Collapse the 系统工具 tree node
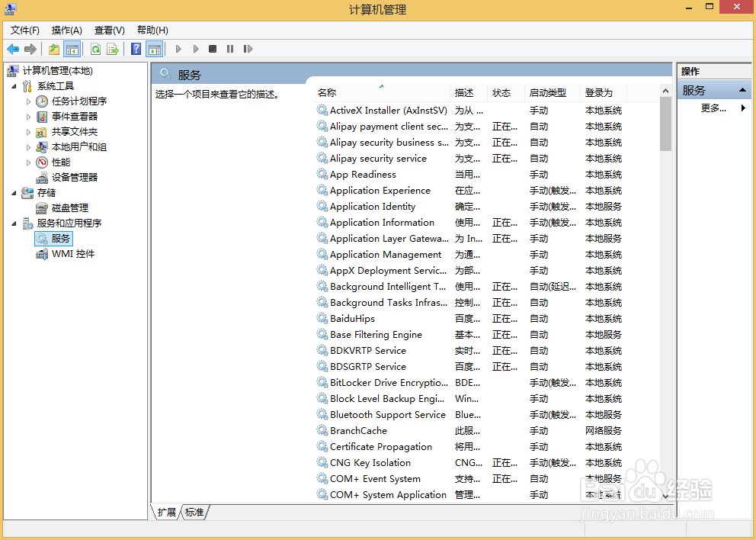756x540 pixels. click(x=14, y=87)
